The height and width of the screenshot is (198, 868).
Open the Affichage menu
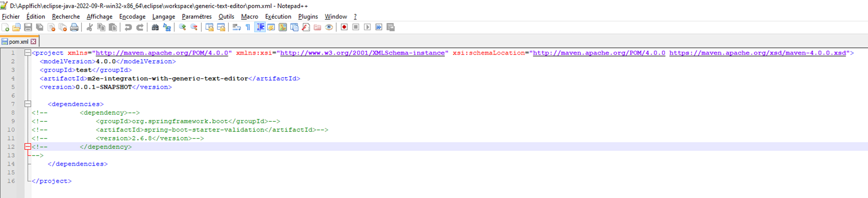click(100, 17)
